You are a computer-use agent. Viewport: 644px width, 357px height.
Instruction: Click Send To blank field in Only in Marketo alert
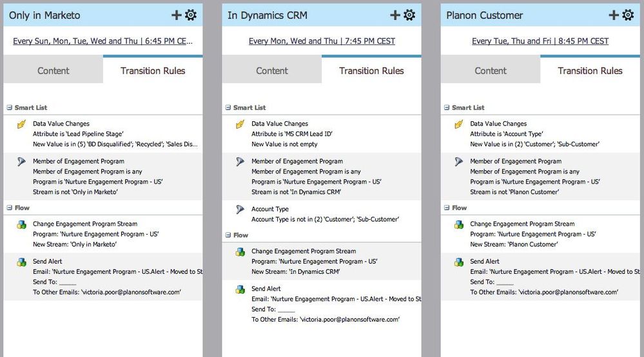point(68,282)
